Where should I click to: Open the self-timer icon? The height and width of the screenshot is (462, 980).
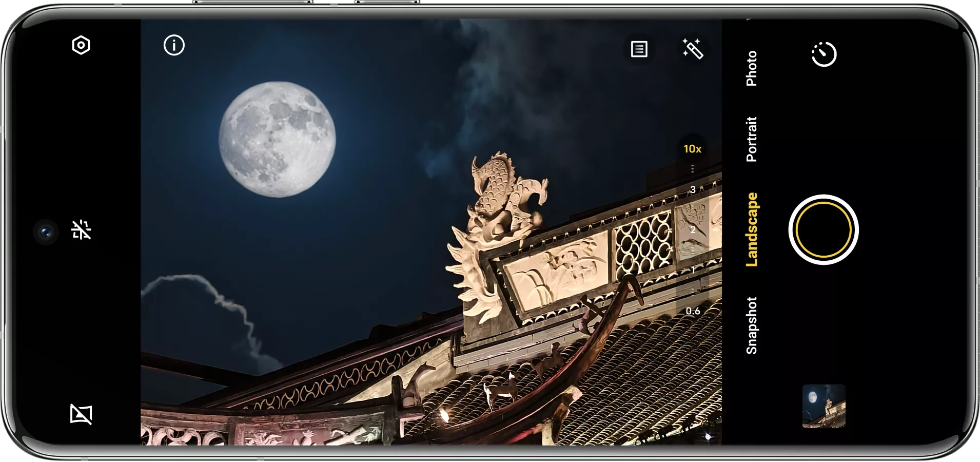[824, 54]
